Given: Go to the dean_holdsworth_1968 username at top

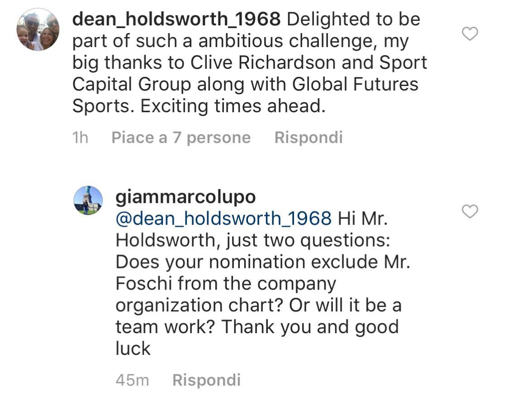Looking at the screenshot, I should tap(176, 19).
